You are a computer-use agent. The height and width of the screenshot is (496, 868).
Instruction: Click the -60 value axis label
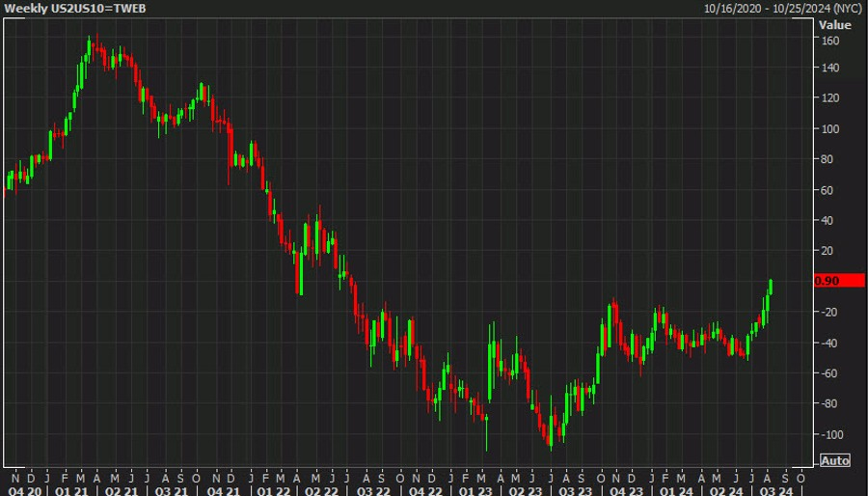(829, 373)
